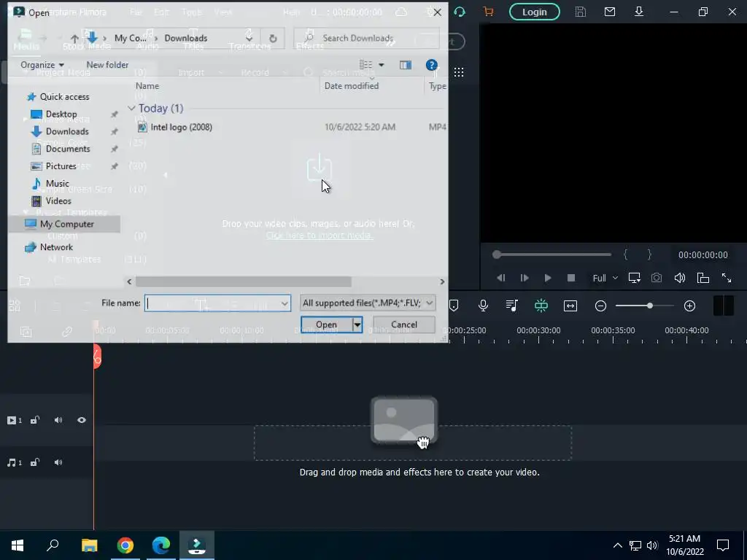Image resolution: width=747 pixels, height=560 pixels.
Task: Open the shopping cart icon in Filmora
Action: click(x=488, y=12)
